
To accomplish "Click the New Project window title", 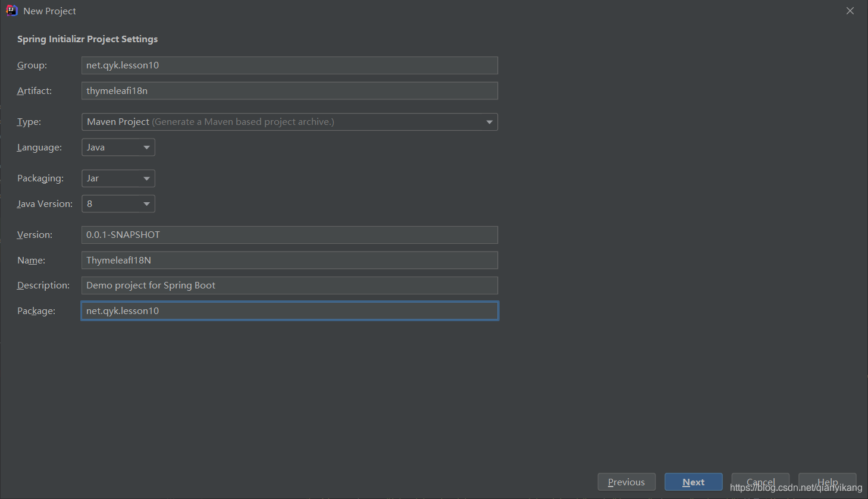I will (x=49, y=11).
